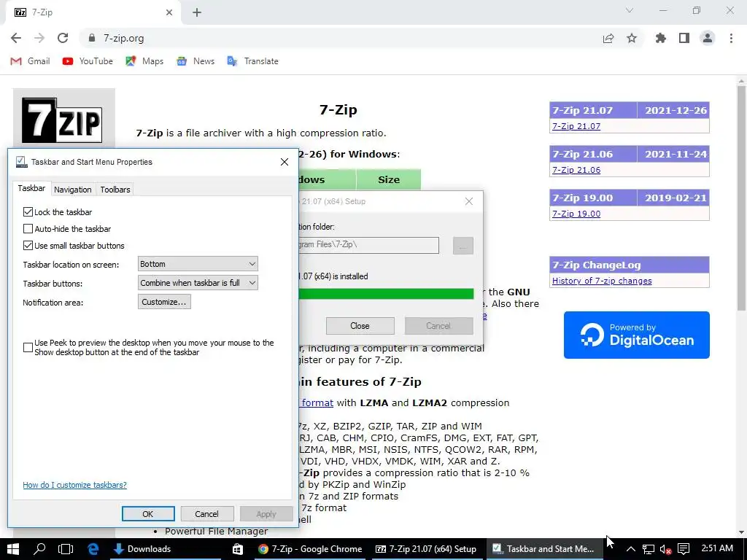Viewport: 747px width, 560px height.
Task: Click the 2:51 AM clock
Action: click(717, 548)
